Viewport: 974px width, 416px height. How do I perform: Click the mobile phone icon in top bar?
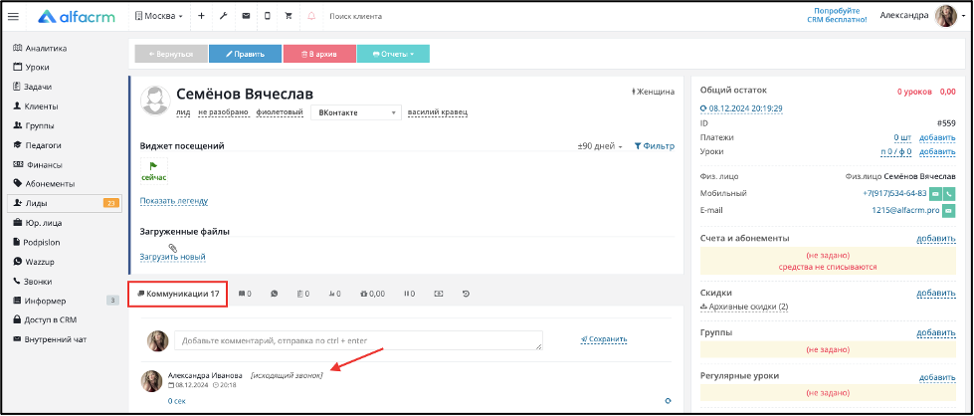tap(267, 17)
